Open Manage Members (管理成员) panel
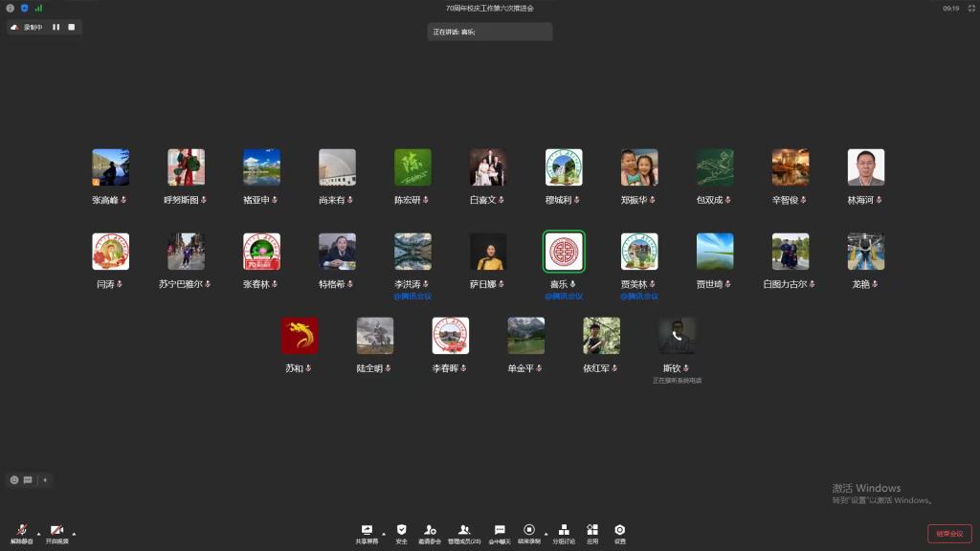Screen dimensions: 980x551 tap(463, 531)
